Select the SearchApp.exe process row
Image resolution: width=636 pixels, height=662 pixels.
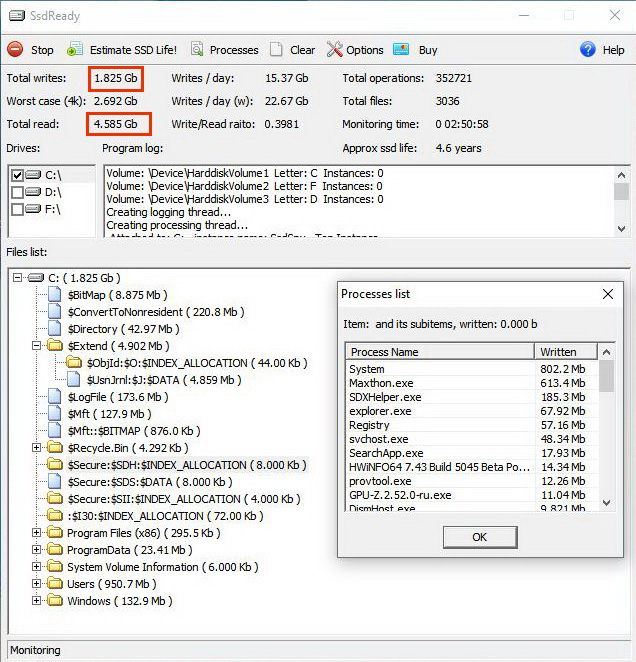472,453
